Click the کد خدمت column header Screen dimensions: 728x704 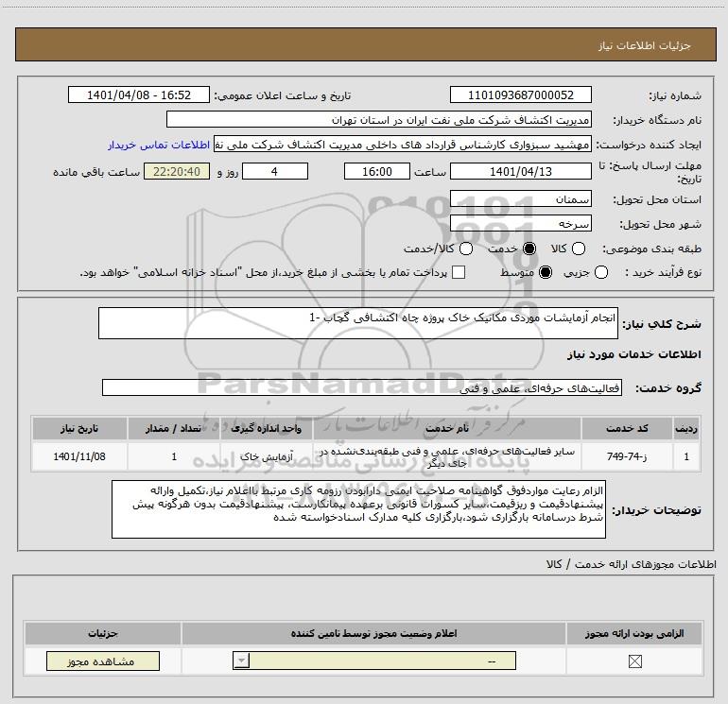pyautogui.click(x=627, y=428)
